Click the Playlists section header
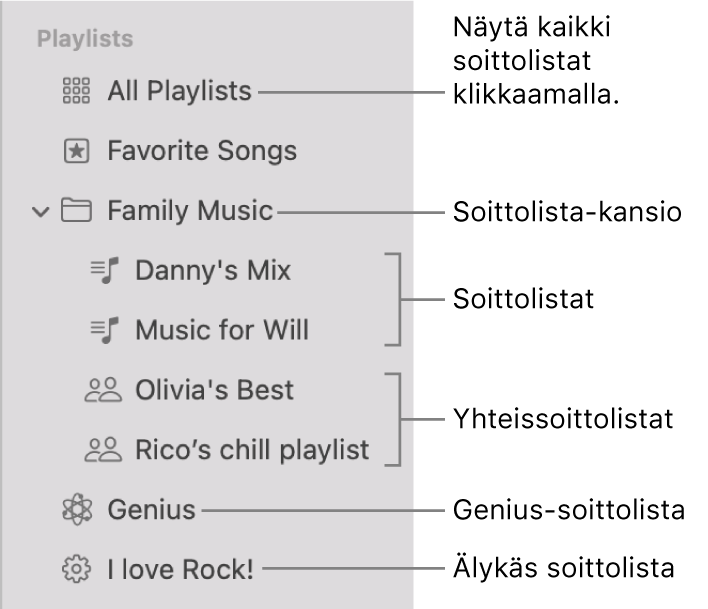 coord(85,40)
